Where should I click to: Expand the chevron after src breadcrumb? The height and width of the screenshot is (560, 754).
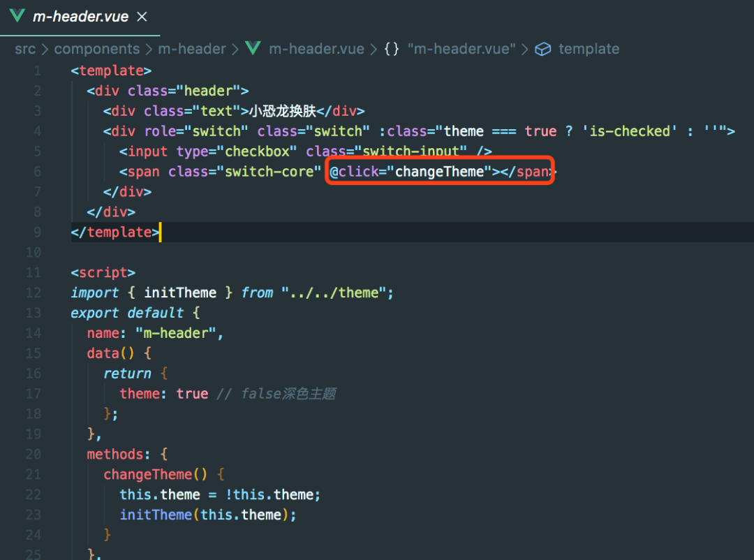45,49
